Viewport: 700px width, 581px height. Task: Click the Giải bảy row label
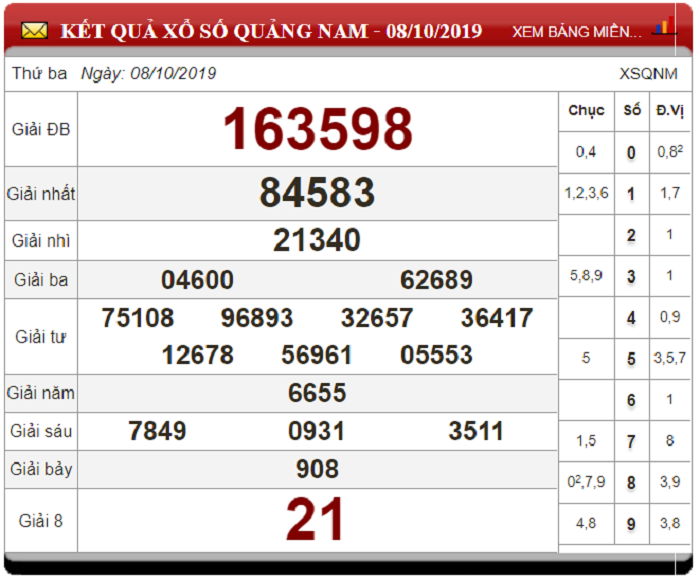tap(41, 469)
